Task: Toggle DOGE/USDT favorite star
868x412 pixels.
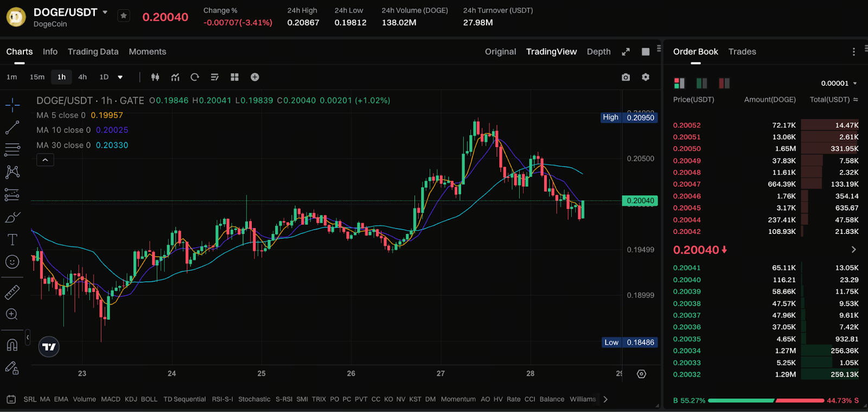Action: 124,16
